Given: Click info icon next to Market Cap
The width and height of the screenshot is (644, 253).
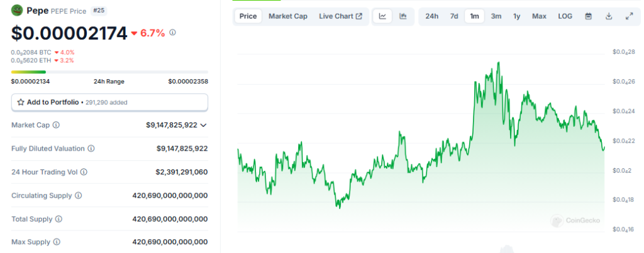Looking at the screenshot, I should point(56,125).
